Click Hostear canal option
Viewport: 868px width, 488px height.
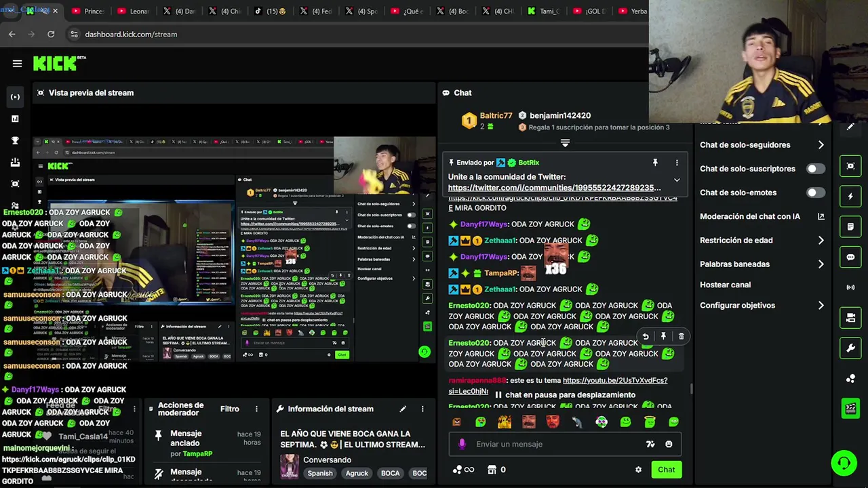(725, 285)
